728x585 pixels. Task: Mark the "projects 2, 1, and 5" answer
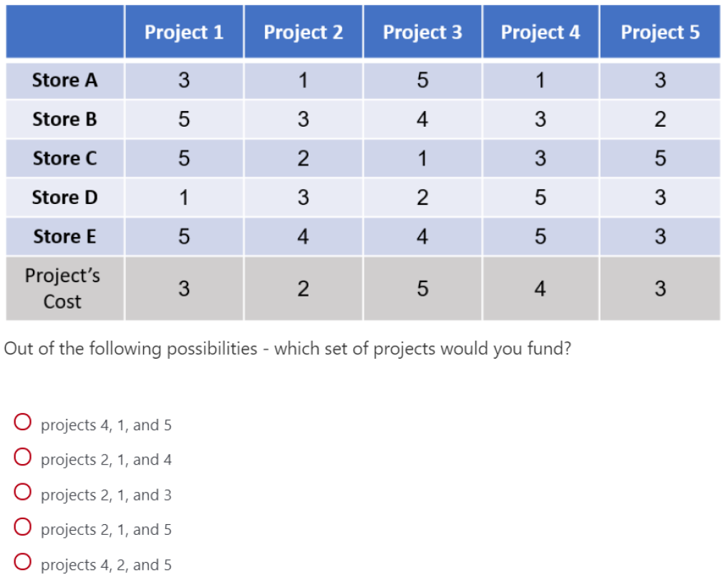22,529
